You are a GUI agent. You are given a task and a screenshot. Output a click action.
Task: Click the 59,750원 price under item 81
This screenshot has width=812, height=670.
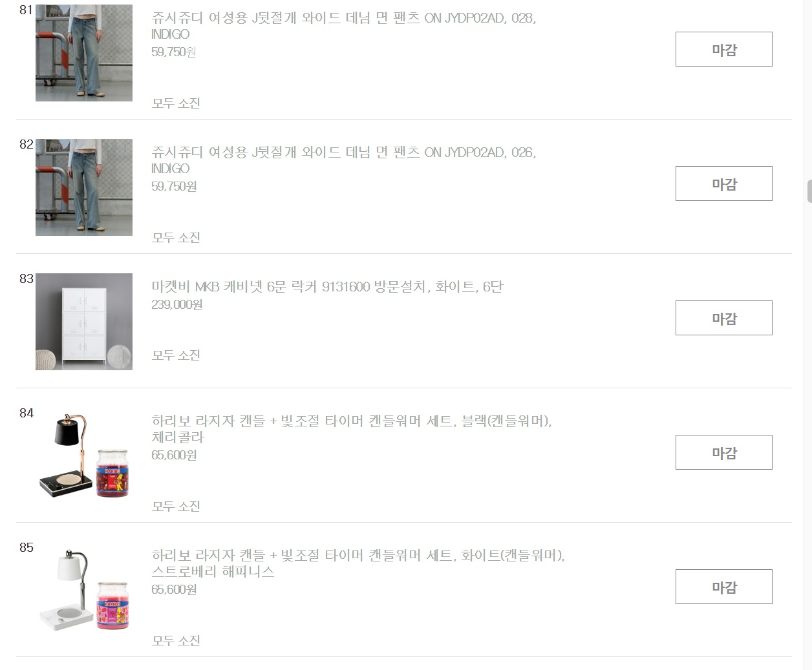point(174,52)
